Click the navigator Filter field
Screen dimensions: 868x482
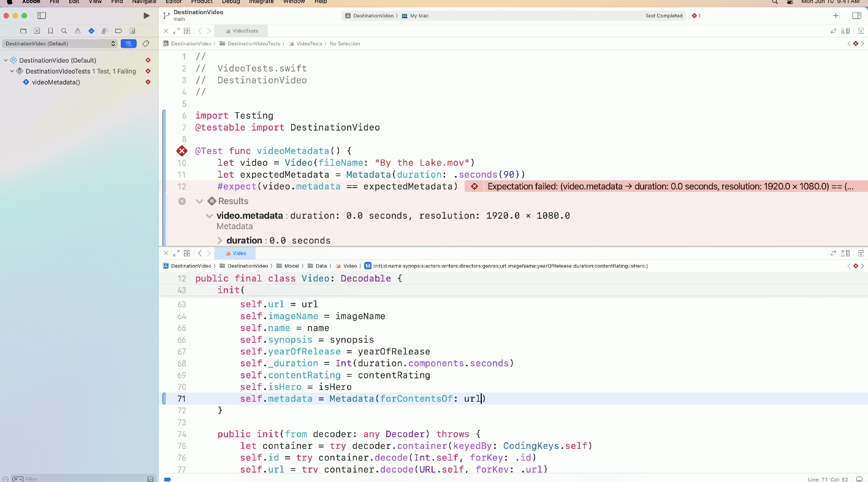coord(86,479)
